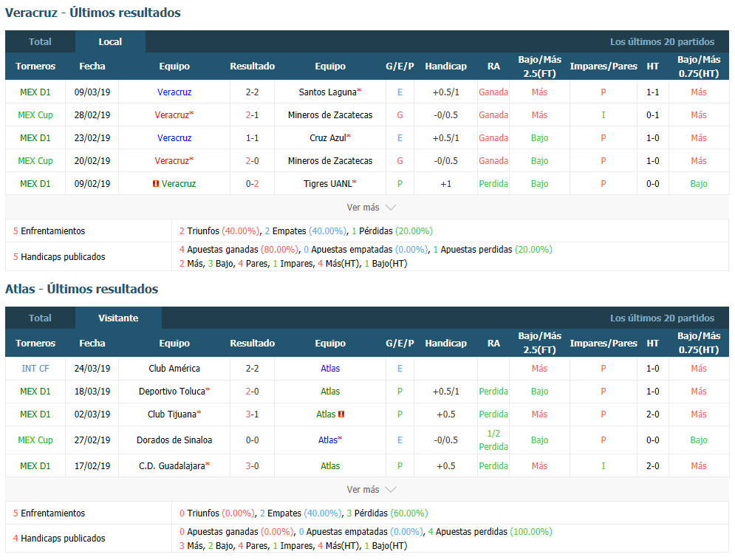Viewport: 735px width, 560px height.
Task: Click the Fecha header in Atlas table
Action: pyautogui.click(x=92, y=343)
